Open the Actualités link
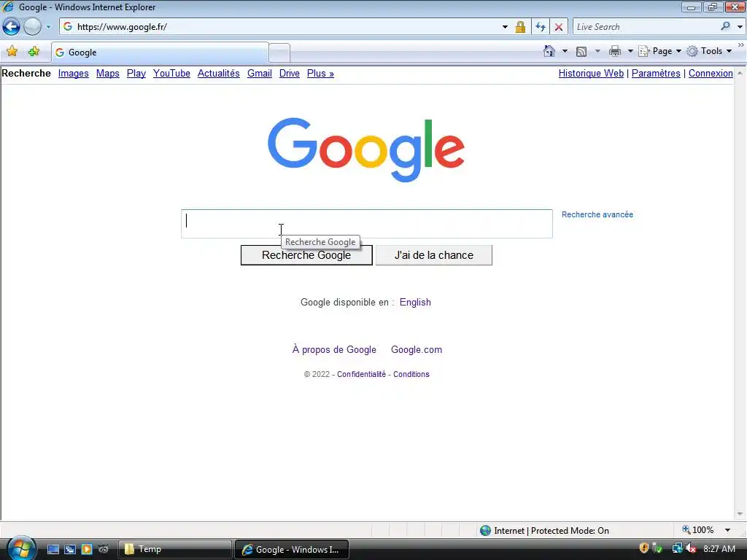 [219, 74]
